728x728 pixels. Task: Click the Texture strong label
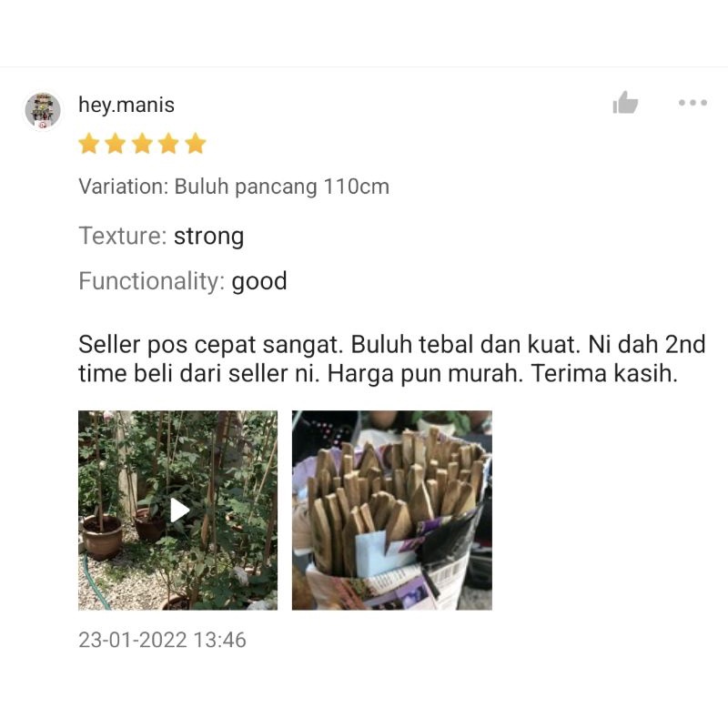(161, 236)
